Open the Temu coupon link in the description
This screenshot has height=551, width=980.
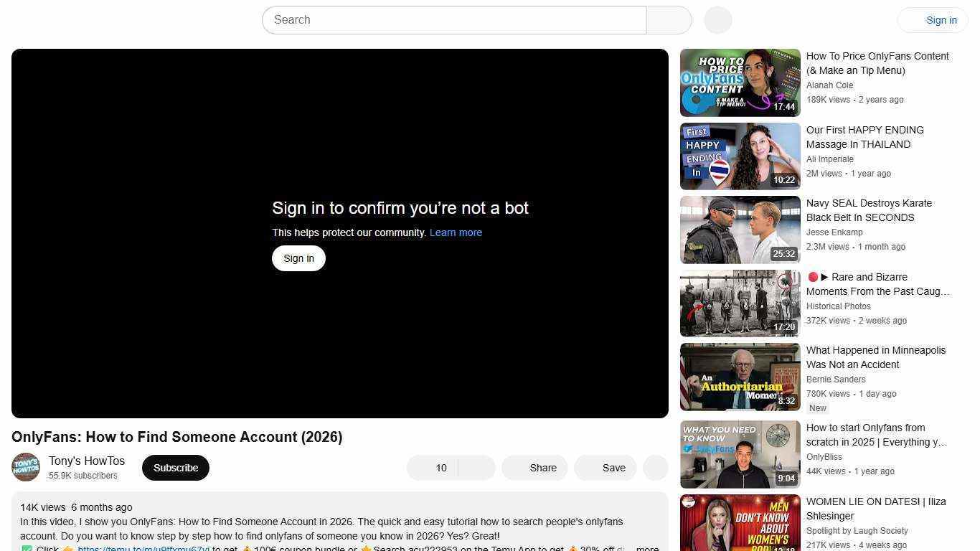tap(143, 548)
